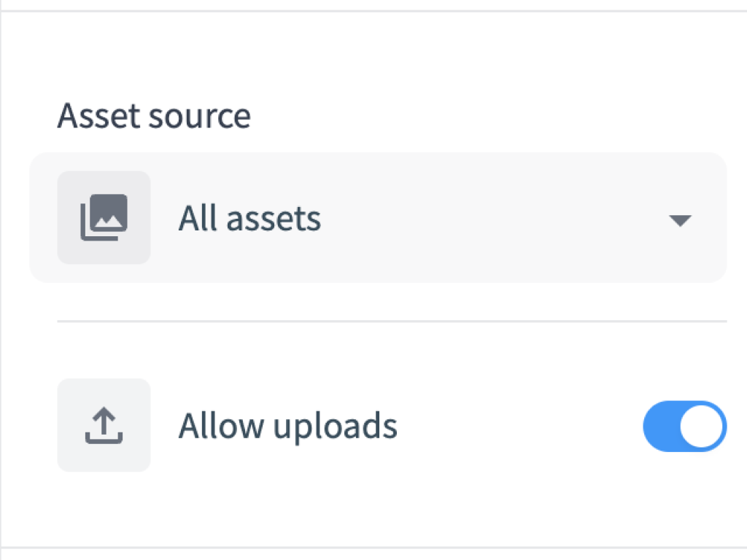Click the small triangle caret in the asset selector
Screen dimensions: 747x560
[x=680, y=220]
